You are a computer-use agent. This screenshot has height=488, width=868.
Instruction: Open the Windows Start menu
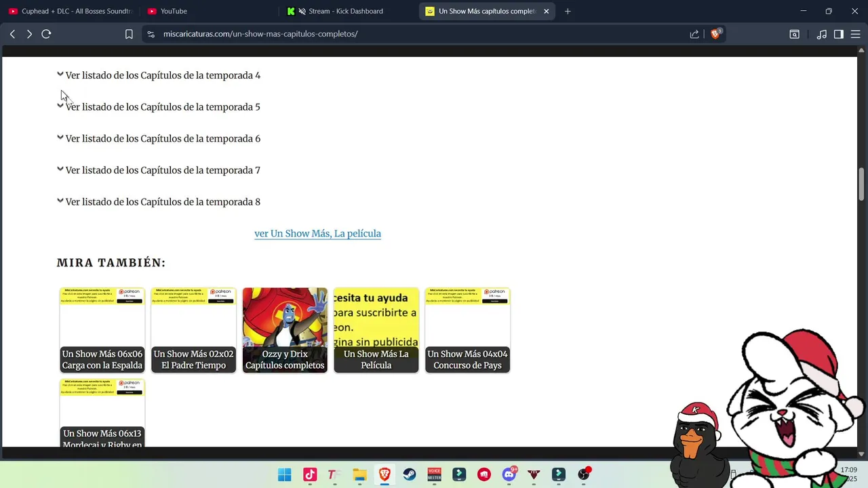pyautogui.click(x=285, y=474)
